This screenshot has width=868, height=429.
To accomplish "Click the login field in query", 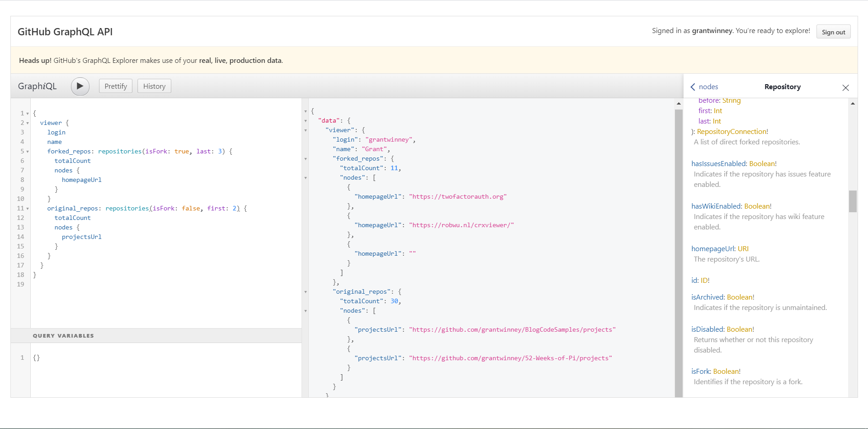I will click(x=57, y=133).
